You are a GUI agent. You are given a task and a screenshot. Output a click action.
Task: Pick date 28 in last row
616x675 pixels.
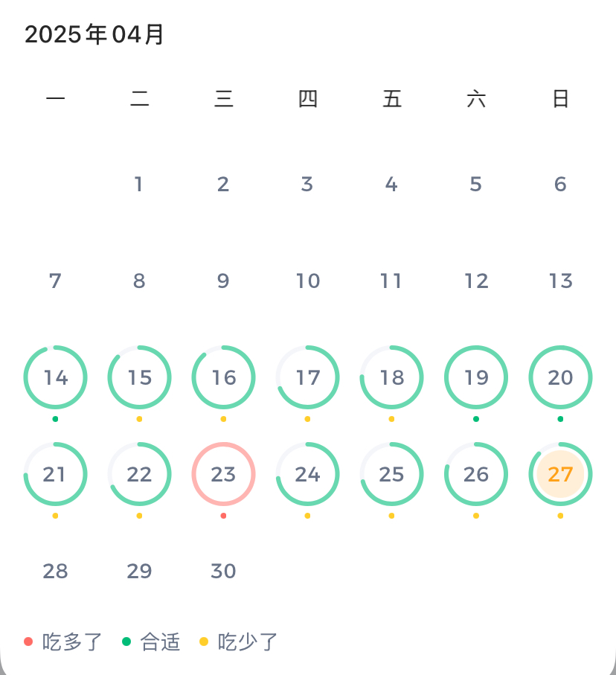click(x=55, y=571)
